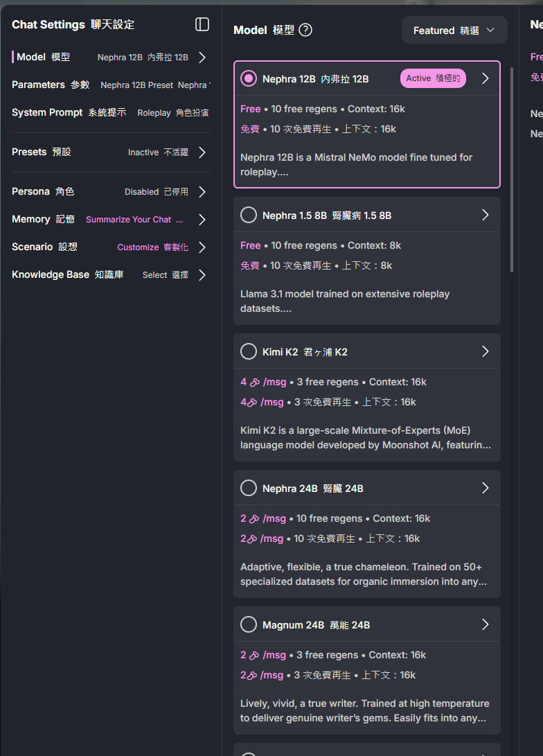
Task: Open the Presets row chevron
Action: point(202,152)
